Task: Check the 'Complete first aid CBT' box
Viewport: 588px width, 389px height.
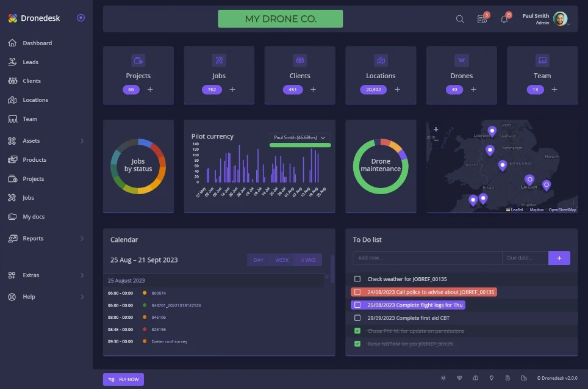Action: (357, 318)
